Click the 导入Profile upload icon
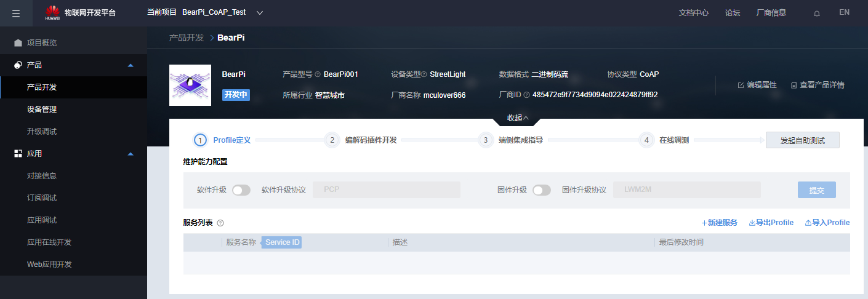This screenshot has height=299, width=868. [808, 223]
